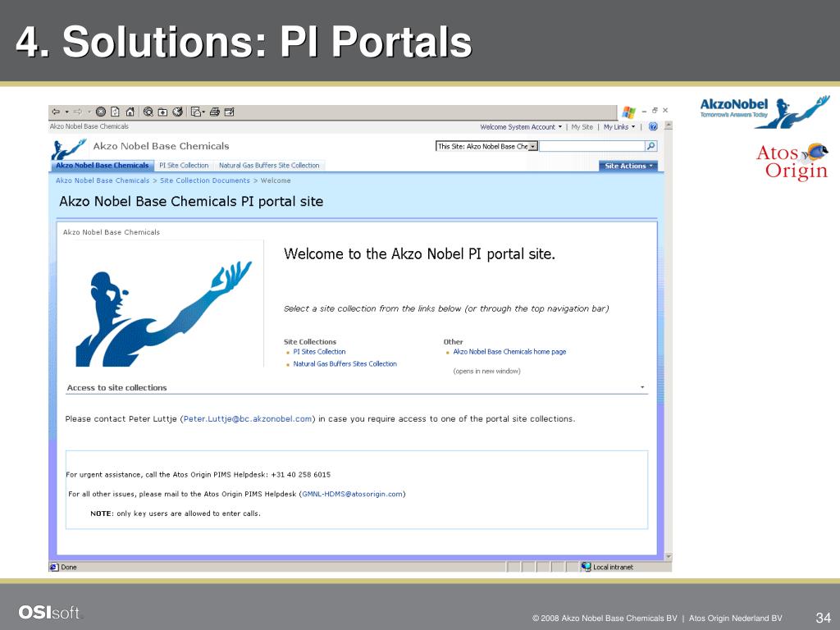Click the Site Collections heading text
This screenshot has width=840, height=630.
pyautogui.click(x=310, y=342)
